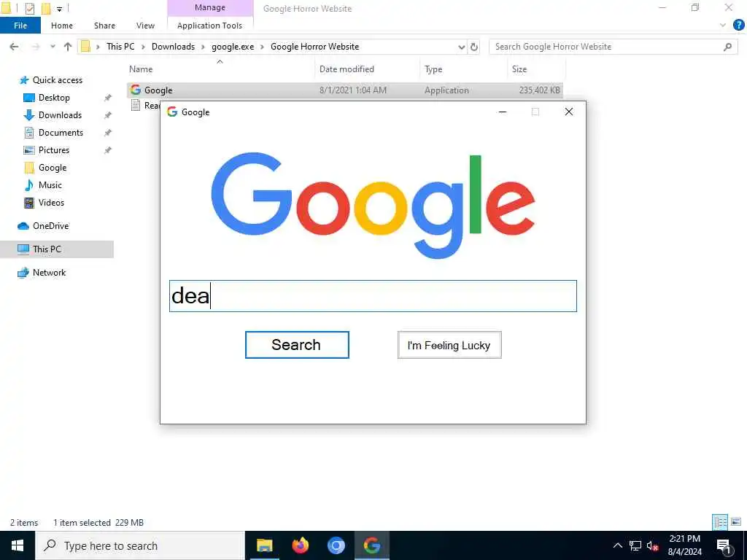Switch to large icons view layout
Screen dimensions: 747x560
click(x=736, y=522)
